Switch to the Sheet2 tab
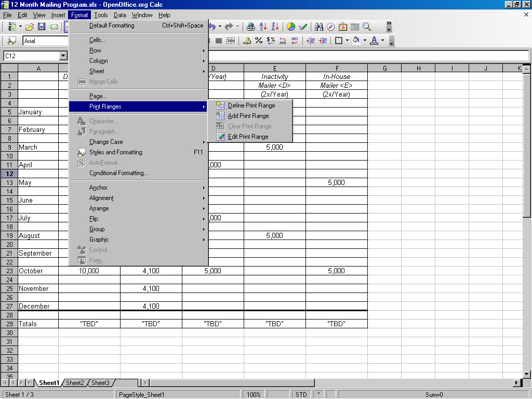Image resolution: width=532 pixels, height=399 pixels. (75, 383)
